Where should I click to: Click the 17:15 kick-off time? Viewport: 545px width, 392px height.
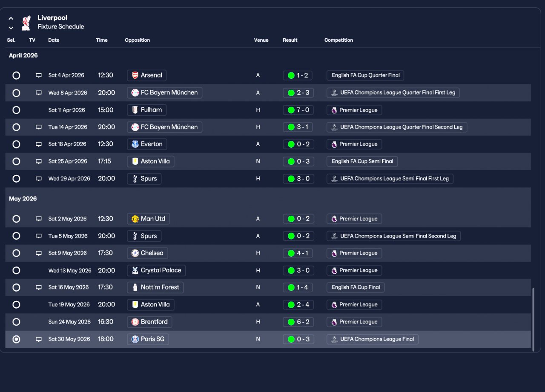pos(104,161)
